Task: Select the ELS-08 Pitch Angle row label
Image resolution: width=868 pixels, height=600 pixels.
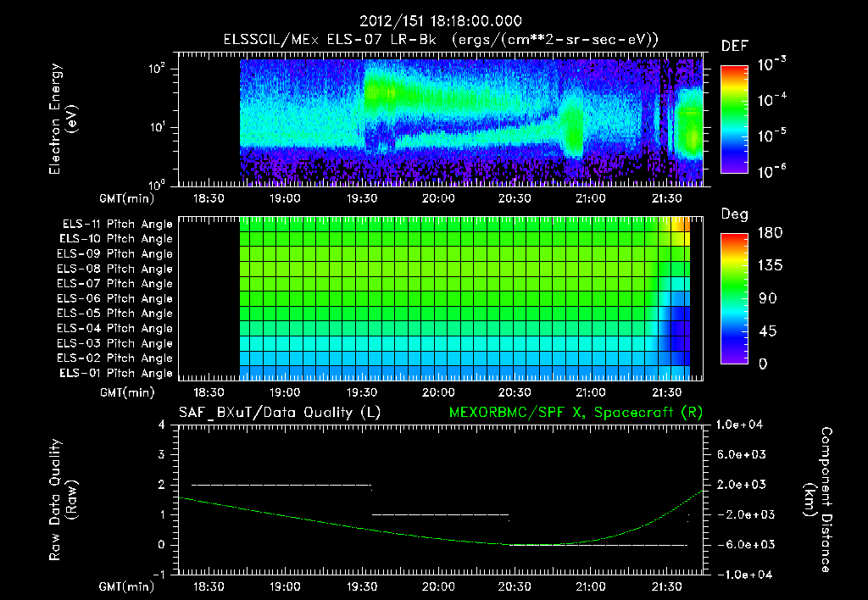Action: pos(114,269)
